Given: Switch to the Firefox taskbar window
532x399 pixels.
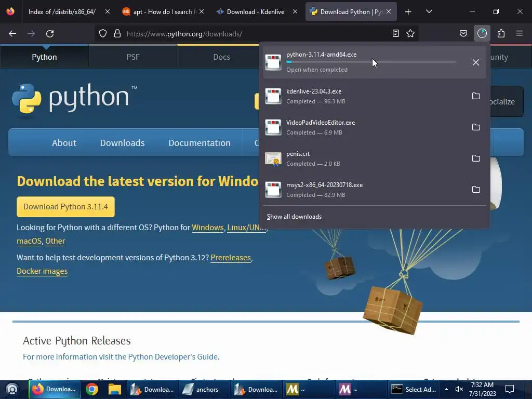Looking at the screenshot, I should click(x=54, y=389).
